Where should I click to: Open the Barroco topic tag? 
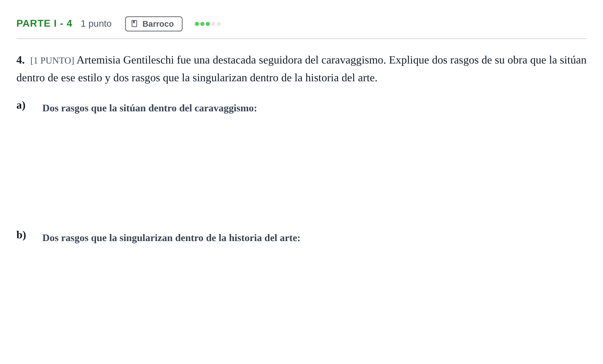pyautogui.click(x=154, y=24)
